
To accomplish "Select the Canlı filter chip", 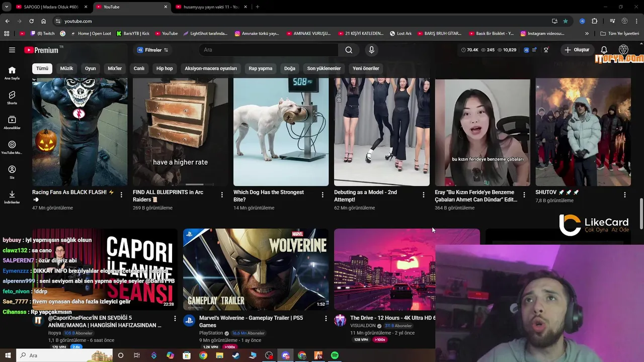I will [139, 68].
